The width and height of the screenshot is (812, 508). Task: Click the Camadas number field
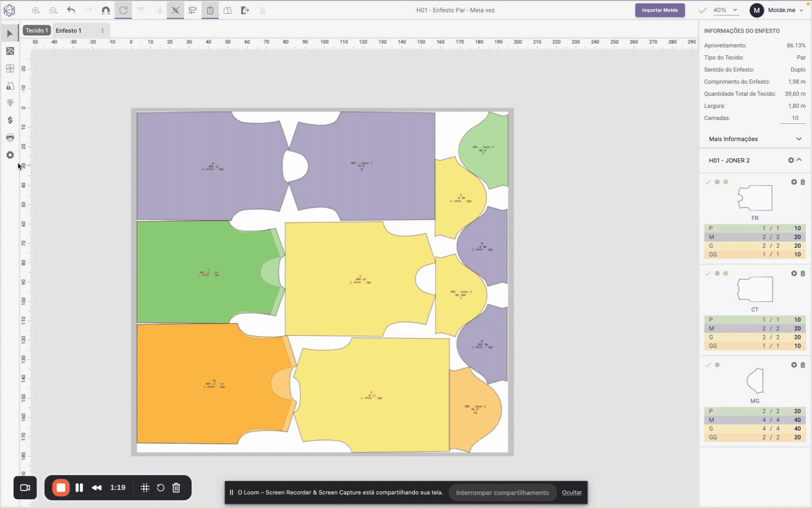click(793, 118)
